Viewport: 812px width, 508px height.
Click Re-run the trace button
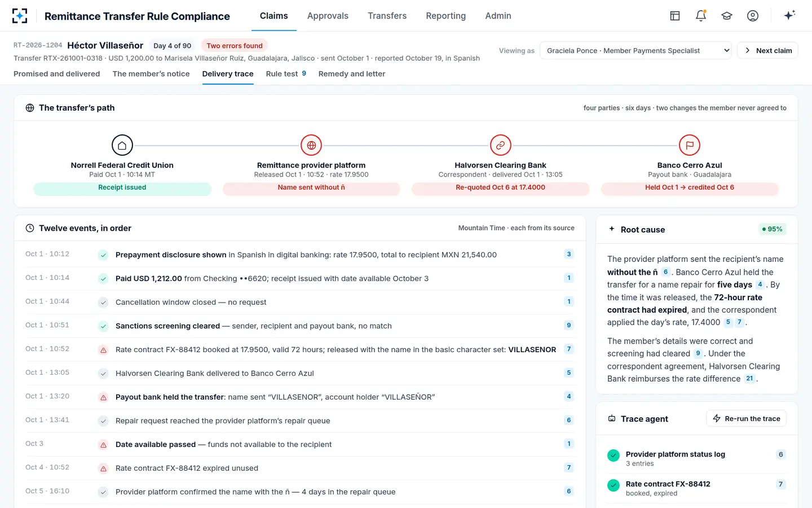pos(746,418)
